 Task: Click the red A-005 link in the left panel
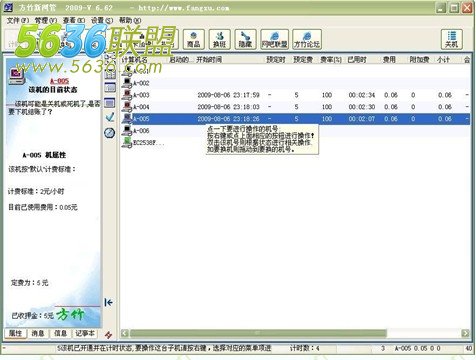tap(59, 81)
